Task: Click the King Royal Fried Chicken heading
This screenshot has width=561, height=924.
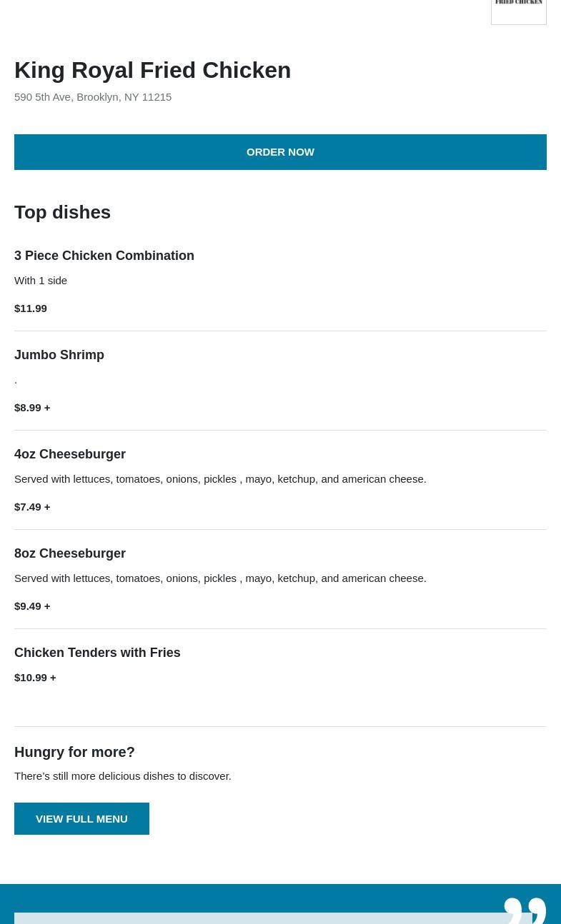Action: 152,70
